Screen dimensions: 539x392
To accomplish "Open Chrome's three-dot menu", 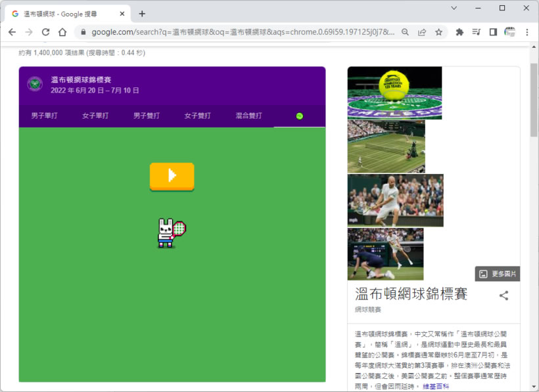I will (527, 32).
